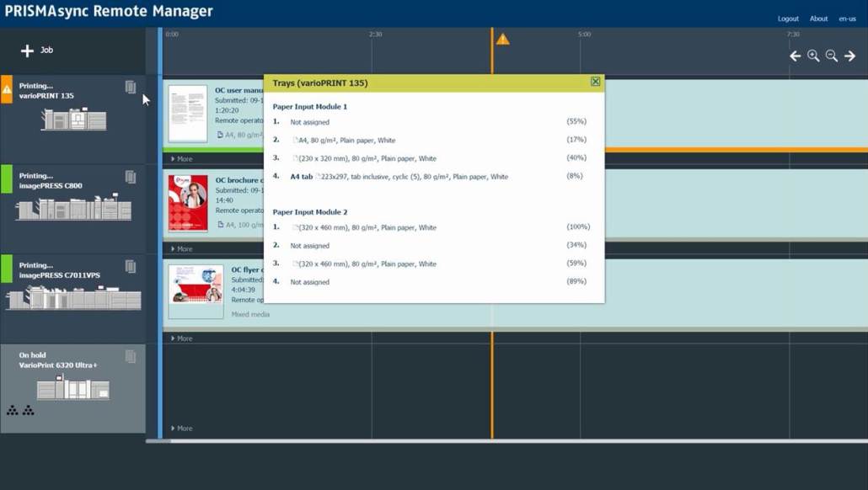Expand More under imagePRESS C7011VPS job
This screenshot has height=490, width=868.
click(x=181, y=338)
